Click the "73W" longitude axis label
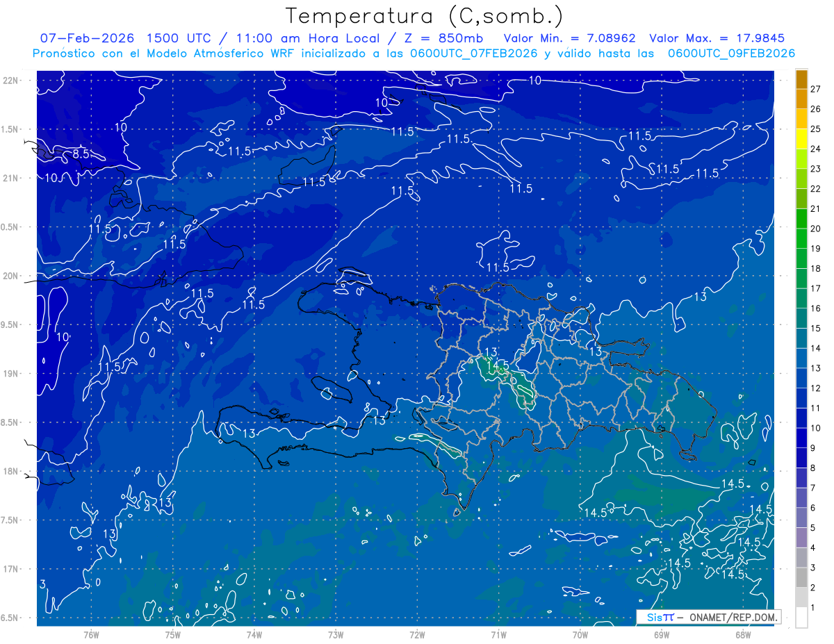This screenshot has height=644, width=834. pos(336,634)
